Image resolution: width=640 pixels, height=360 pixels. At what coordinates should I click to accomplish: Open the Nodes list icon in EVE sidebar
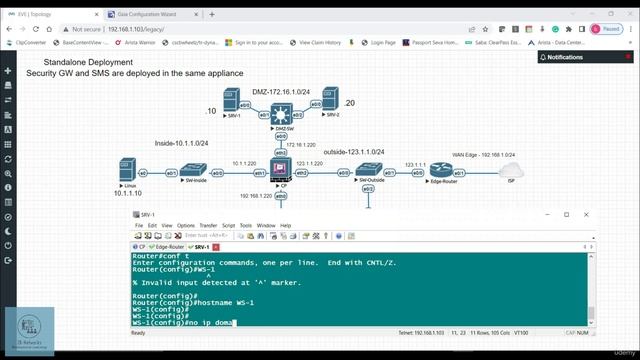8,85
